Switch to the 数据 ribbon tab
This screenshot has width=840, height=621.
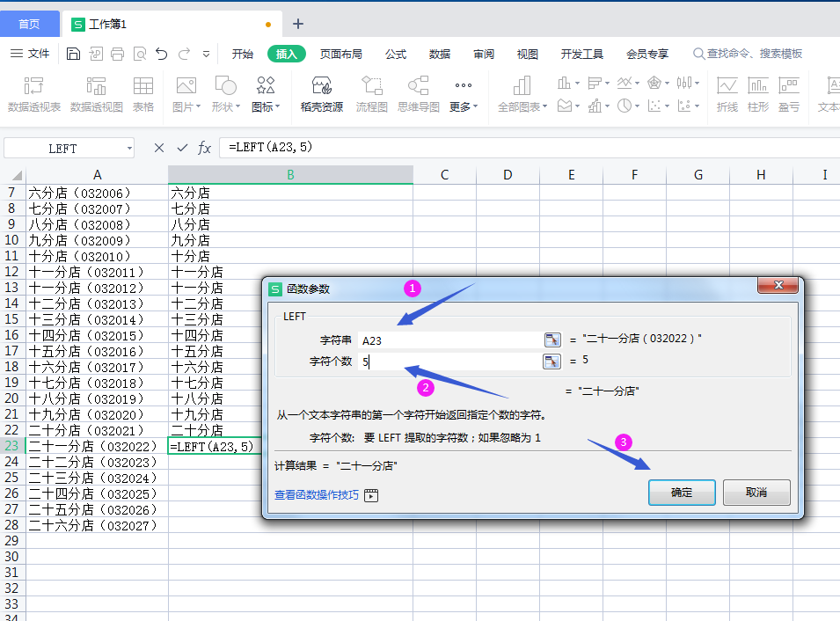[x=440, y=55]
